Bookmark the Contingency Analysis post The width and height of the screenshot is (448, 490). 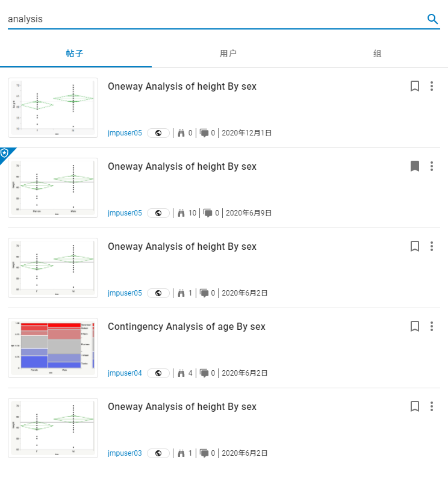coord(415,326)
